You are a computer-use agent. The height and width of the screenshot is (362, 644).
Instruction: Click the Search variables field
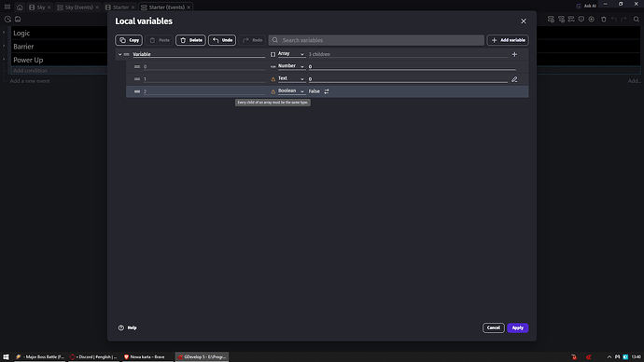376,40
